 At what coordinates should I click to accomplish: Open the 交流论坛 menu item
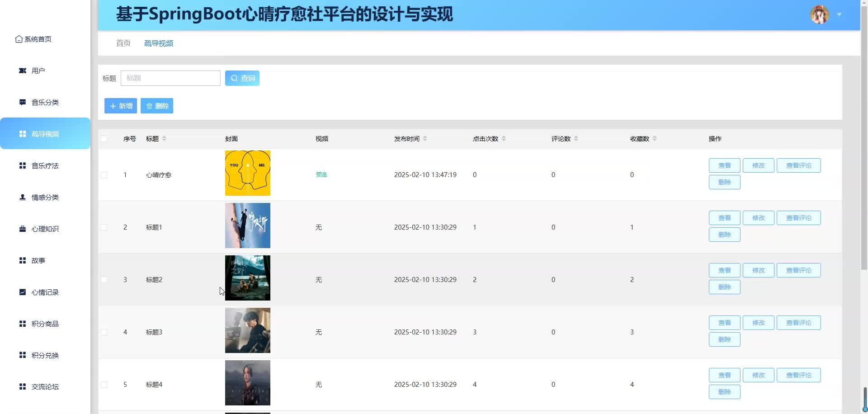click(x=45, y=386)
